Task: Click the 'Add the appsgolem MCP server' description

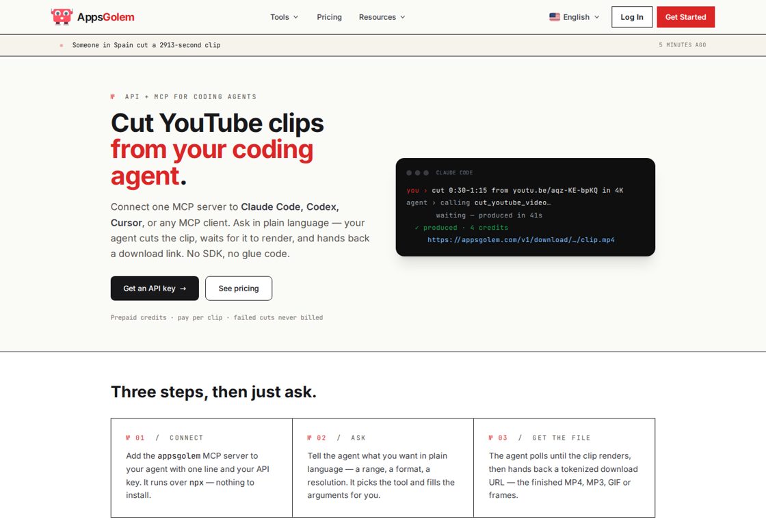Action: [x=198, y=475]
